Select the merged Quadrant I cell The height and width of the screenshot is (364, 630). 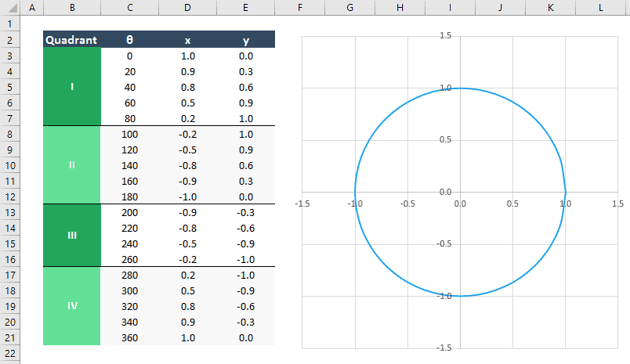[72, 87]
